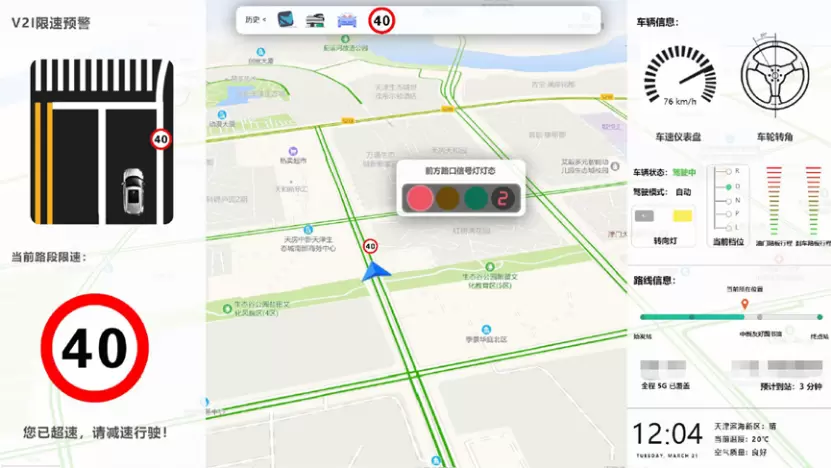The width and height of the screenshot is (831, 468).
Task: Click the 40 speed limit icon in top bar
Action: point(382,21)
